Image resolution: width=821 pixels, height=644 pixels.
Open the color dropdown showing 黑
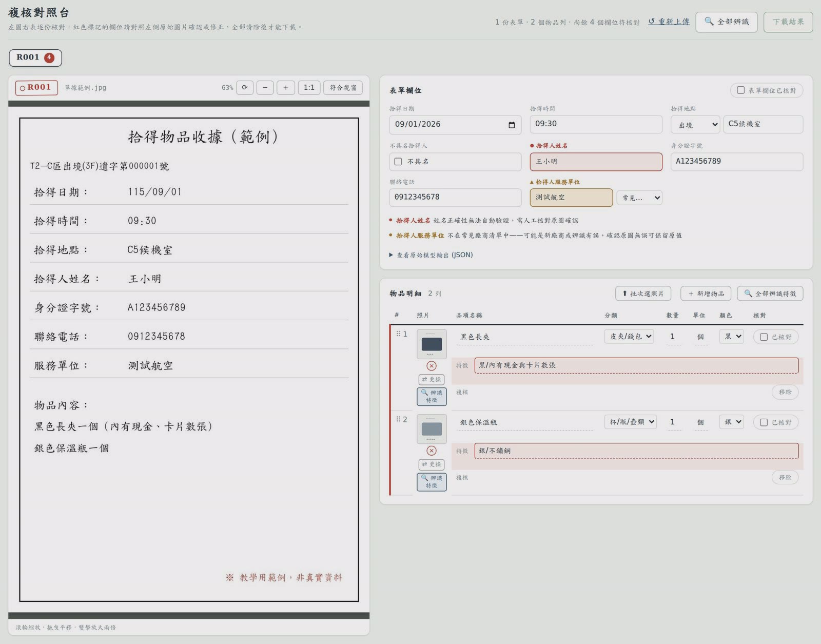(731, 336)
